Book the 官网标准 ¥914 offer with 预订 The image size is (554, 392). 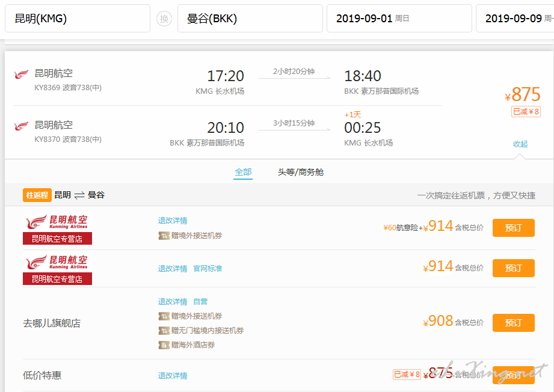[513, 268]
